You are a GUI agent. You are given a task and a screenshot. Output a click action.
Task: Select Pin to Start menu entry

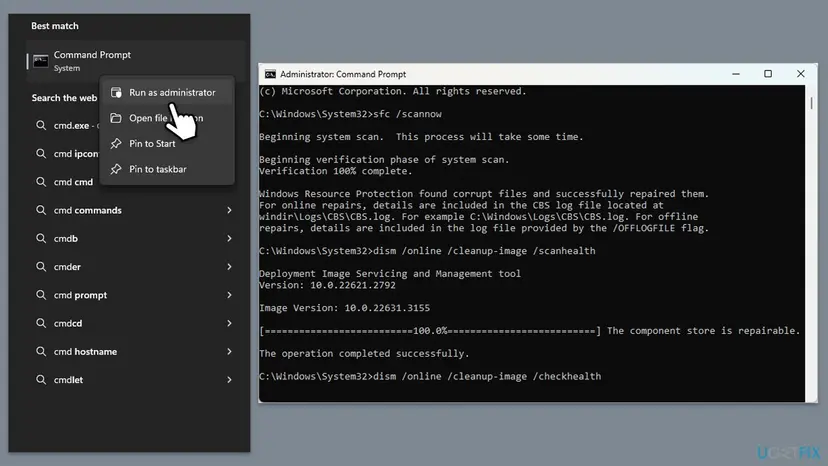pos(167,143)
